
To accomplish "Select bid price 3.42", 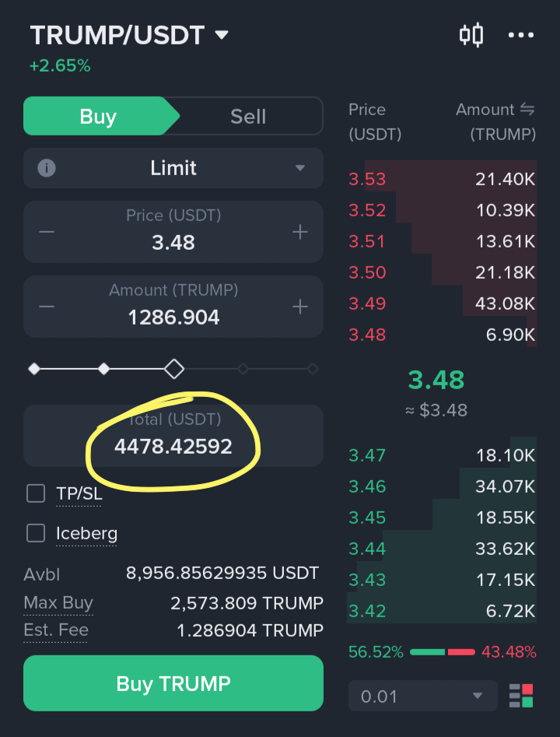I will [367, 611].
